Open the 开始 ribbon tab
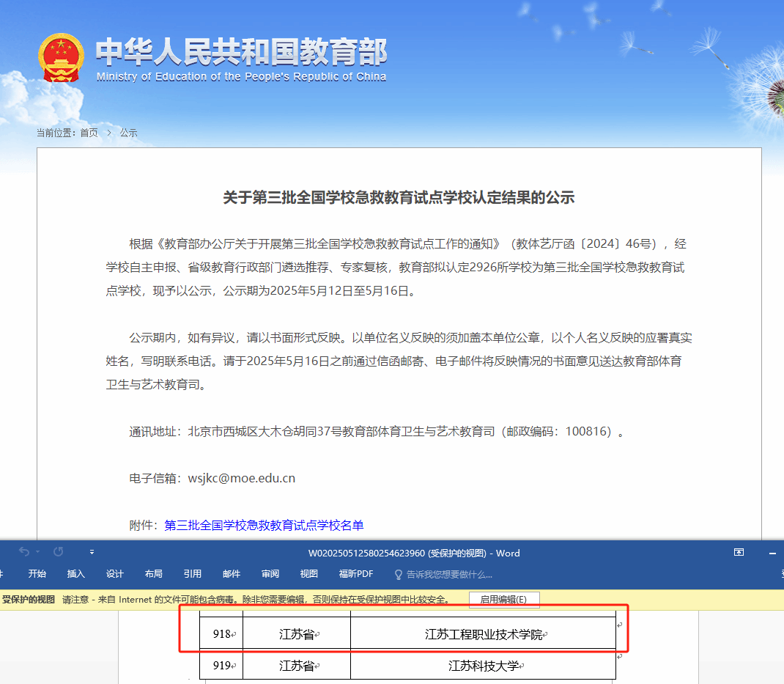Image resolution: width=784 pixels, height=684 pixels. pyautogui.click(x=37, y=574)
